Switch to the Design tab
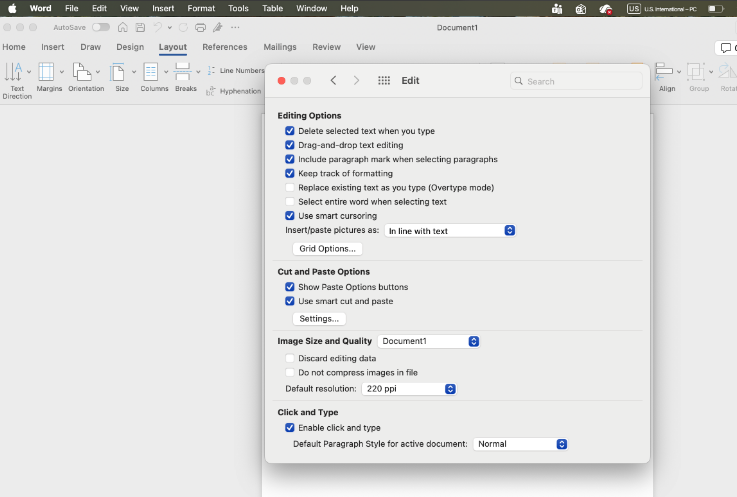The image size is (737, 497). [130, 47]
